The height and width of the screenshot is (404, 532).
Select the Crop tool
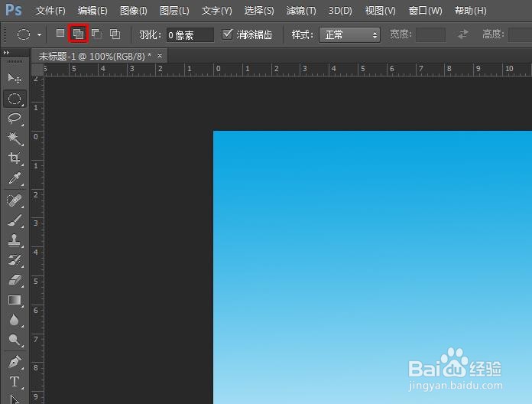(x=15, y=158)
